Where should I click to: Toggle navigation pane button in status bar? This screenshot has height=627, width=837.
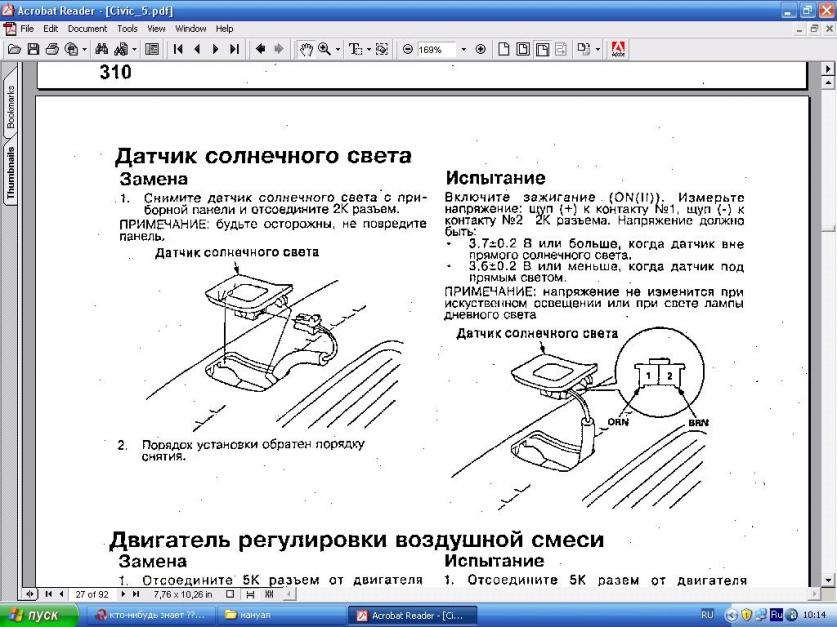click(x=30, y=593)
